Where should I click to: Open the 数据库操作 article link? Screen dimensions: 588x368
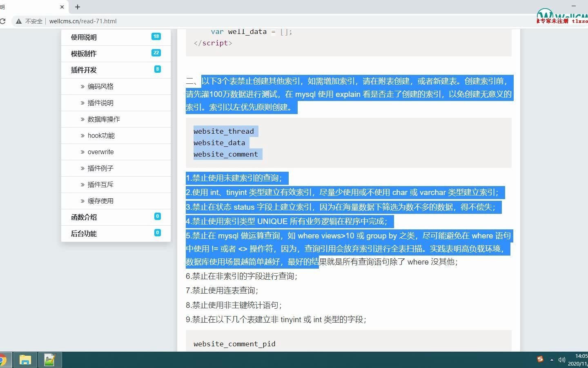click(104, 119)
